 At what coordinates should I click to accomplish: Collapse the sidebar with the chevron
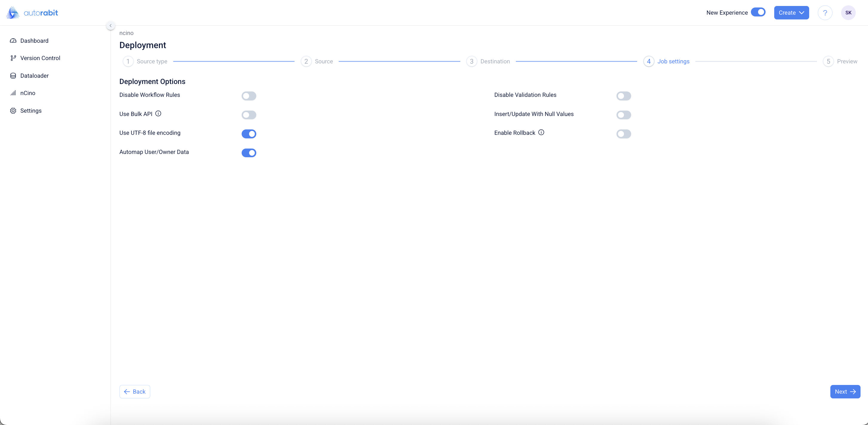111,26
